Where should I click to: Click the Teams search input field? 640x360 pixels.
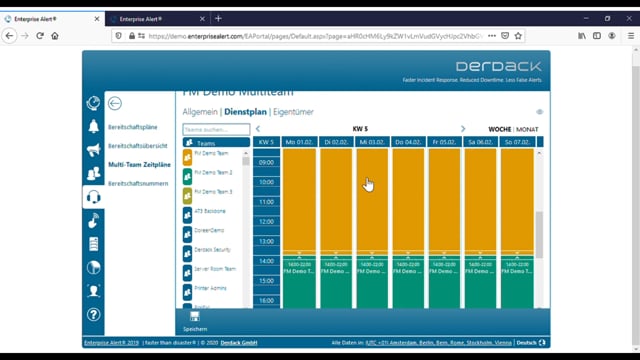tap(216, 129)
